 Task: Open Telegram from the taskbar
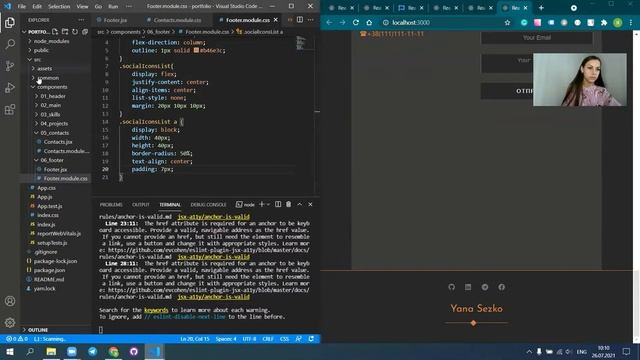[93, 351]
